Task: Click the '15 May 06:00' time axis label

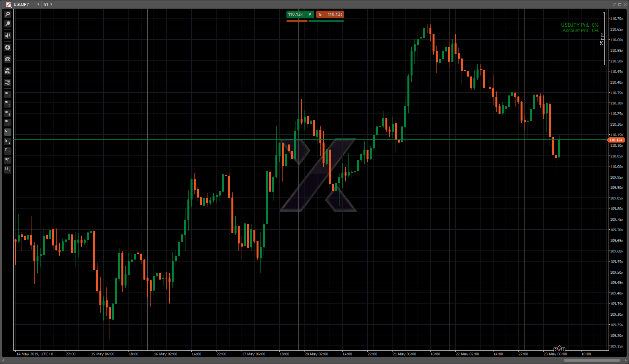Action: pos(103,354)
